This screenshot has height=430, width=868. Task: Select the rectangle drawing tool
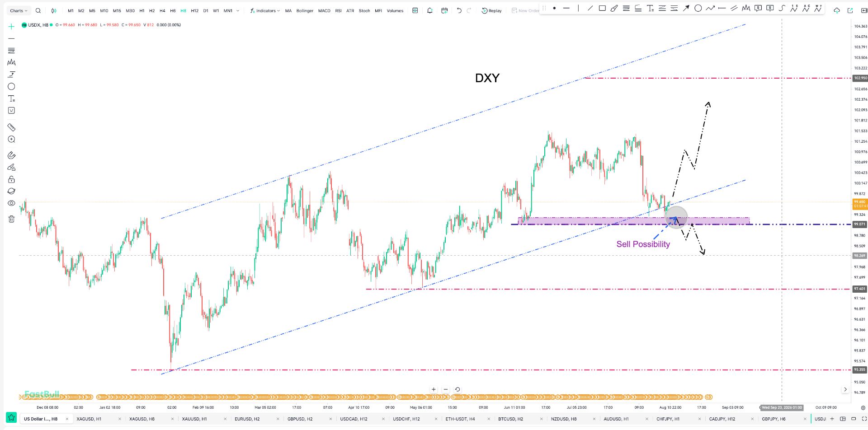[602, 8]
